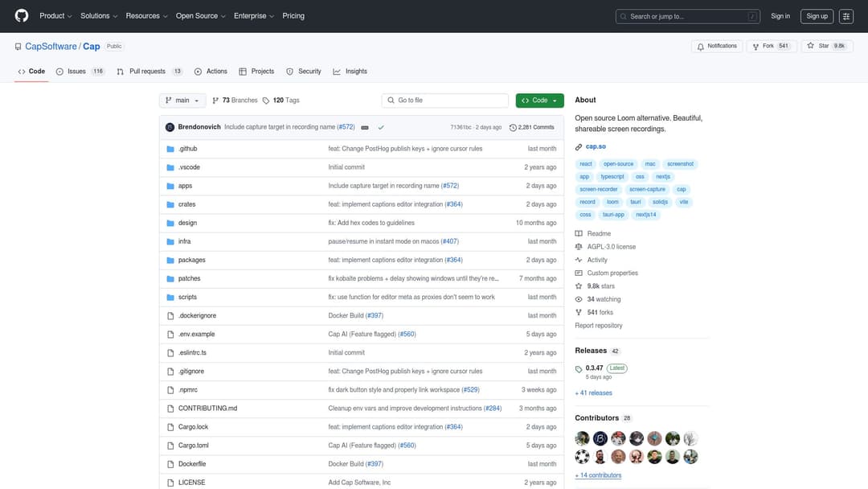The width and height of the screenshot is (868, 489).
Task: Open the .github folder icon
Action: [x=170, y=149]
